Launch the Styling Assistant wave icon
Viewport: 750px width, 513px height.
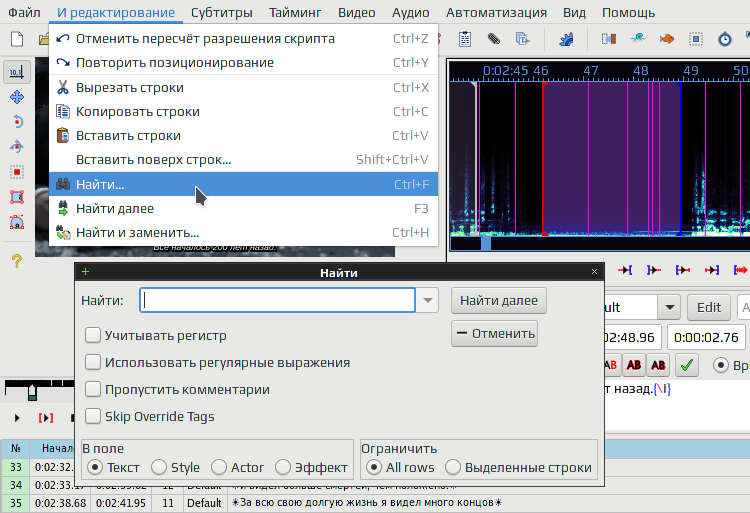(638, 39)
